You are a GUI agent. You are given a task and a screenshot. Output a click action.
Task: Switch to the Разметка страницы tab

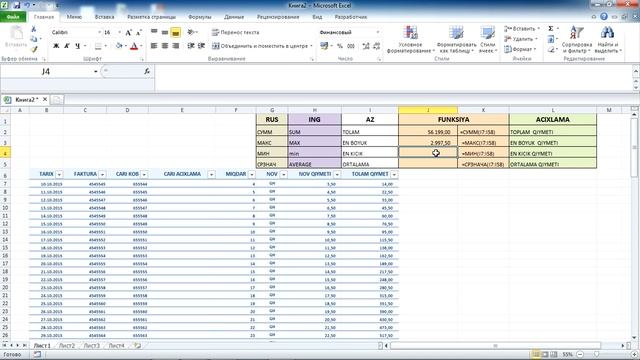(x=151, y=17)
